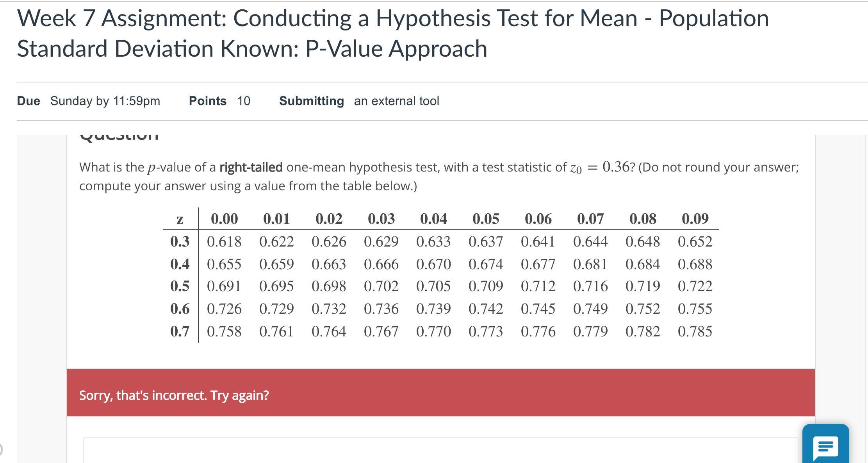Image resolution: width=868 pixels, height=463 pixels.
Task: Select table value 0.785 in the last row
Action: pos(695,331)
